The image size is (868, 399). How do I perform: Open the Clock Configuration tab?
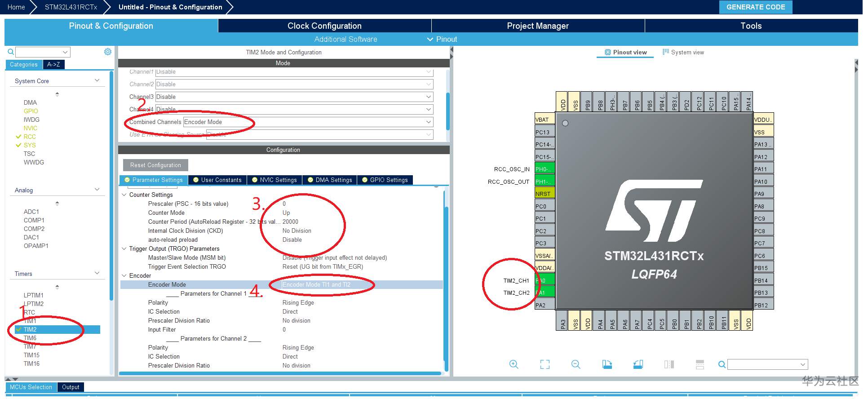(324, 26)
